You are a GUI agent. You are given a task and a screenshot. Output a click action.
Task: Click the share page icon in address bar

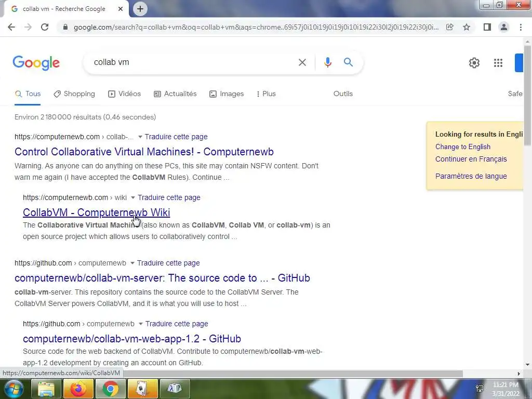tap(450, 27)
